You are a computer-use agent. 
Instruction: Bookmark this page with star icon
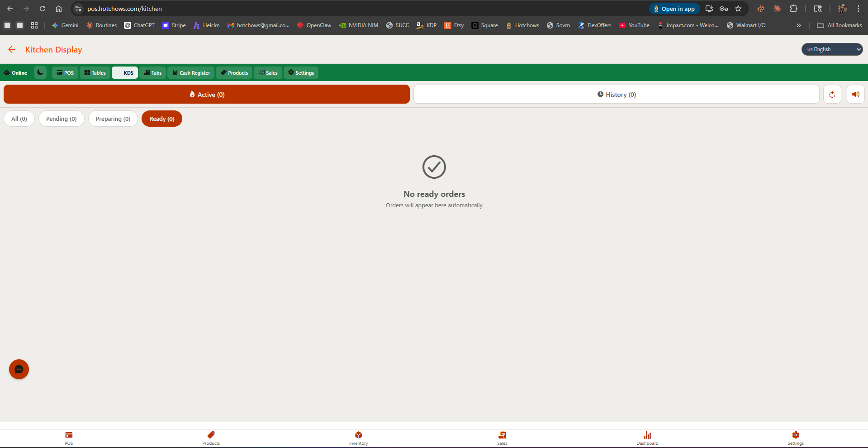[x=738, y=9]
